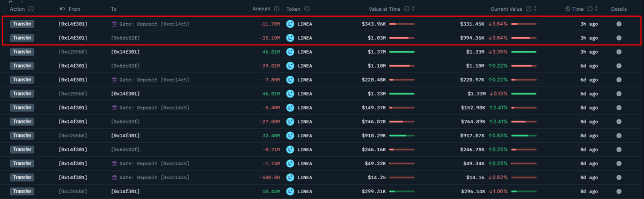
Task: Click Transfer button in the -11.70M row
Action: point(22,24)
